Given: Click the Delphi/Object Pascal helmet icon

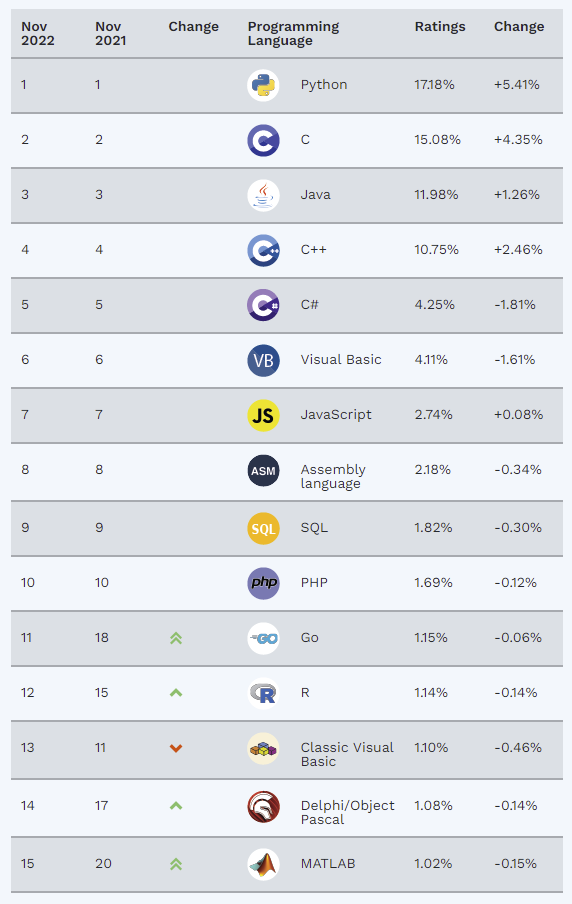Looking at the screenshot, I should coord(264,807).
